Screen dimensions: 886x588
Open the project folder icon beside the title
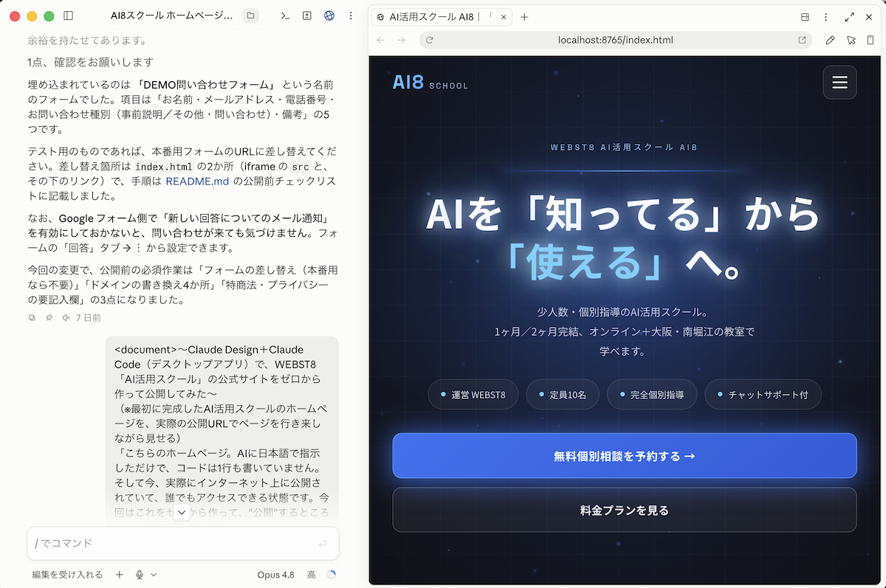coord(251,15)
